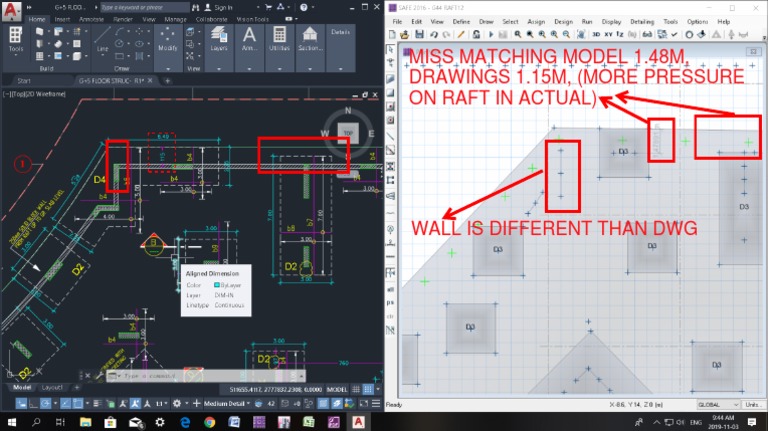Viewport: 768px width, 431px height.
Task: Click the Autodesk App Store cart icon
Action: pyautogui.click(x=268, y=7)
